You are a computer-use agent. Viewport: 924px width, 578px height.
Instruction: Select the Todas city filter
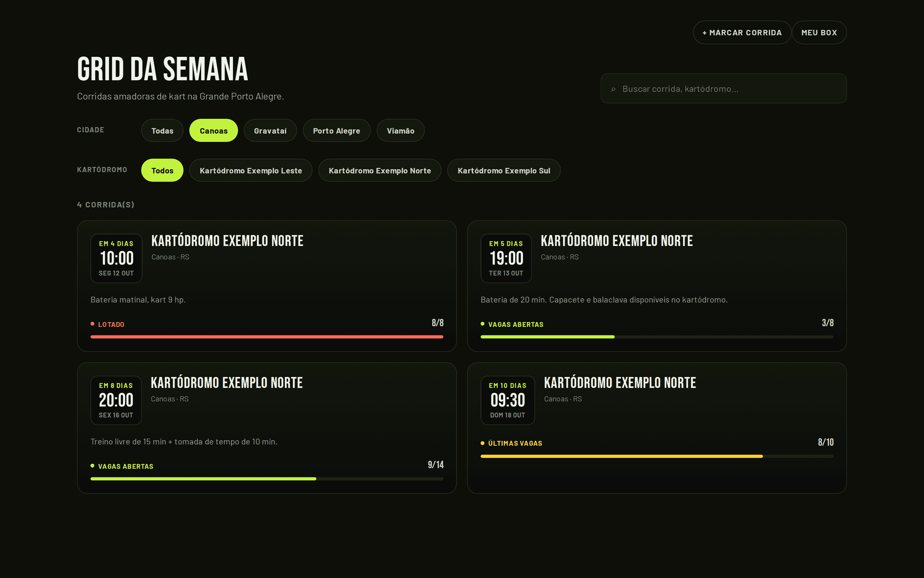(162, 131)
